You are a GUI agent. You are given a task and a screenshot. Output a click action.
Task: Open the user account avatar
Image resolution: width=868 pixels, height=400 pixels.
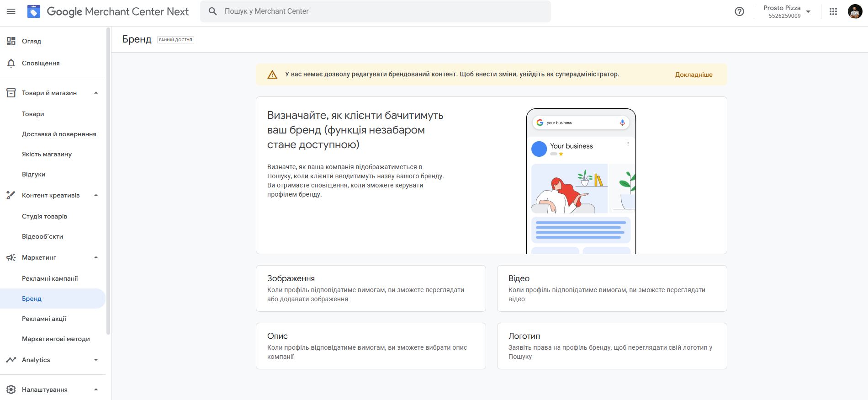point(855,11)
